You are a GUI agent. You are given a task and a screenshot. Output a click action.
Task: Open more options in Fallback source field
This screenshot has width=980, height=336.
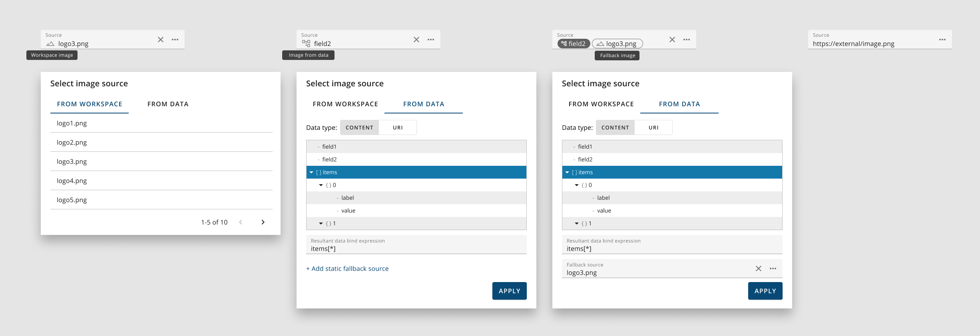pos(773,268)
